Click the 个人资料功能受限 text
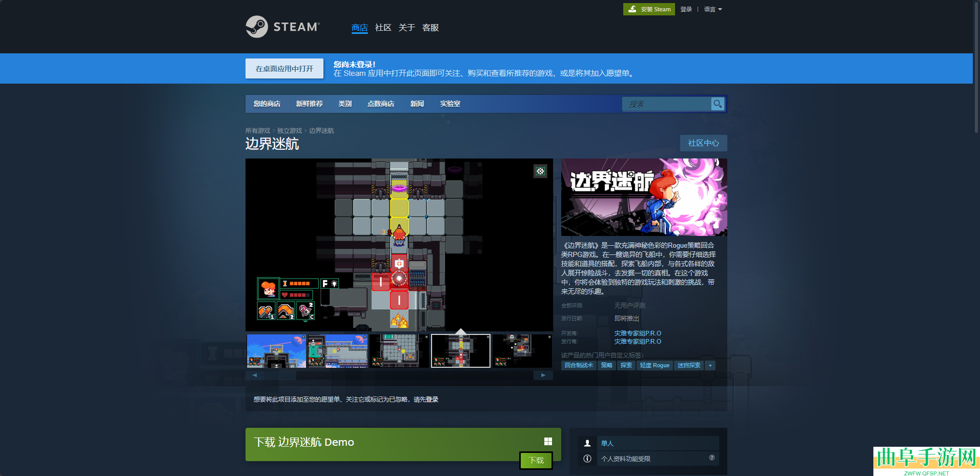This screenshot has width=980, height=476. (626, 459)
